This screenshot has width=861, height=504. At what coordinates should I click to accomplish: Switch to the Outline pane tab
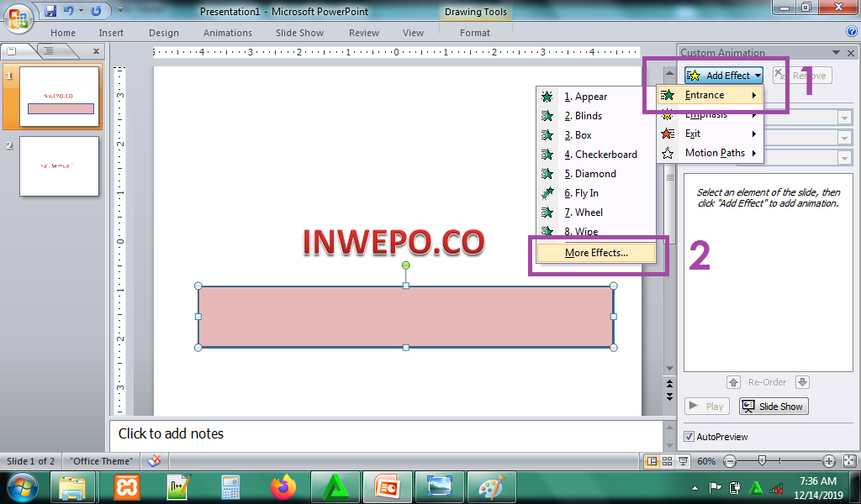[x=50, y=51]
